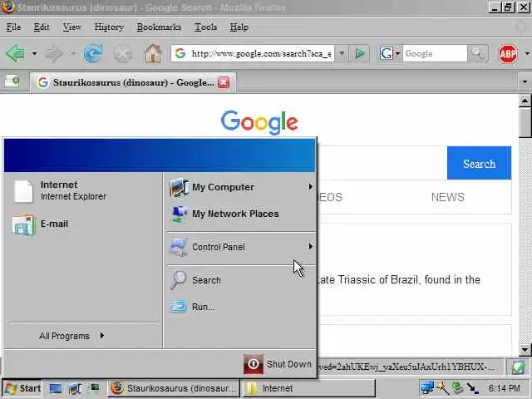The height and width of the screenshot is (399, 532).
Task: Open the View menu
Action: (x=71, y=27)
